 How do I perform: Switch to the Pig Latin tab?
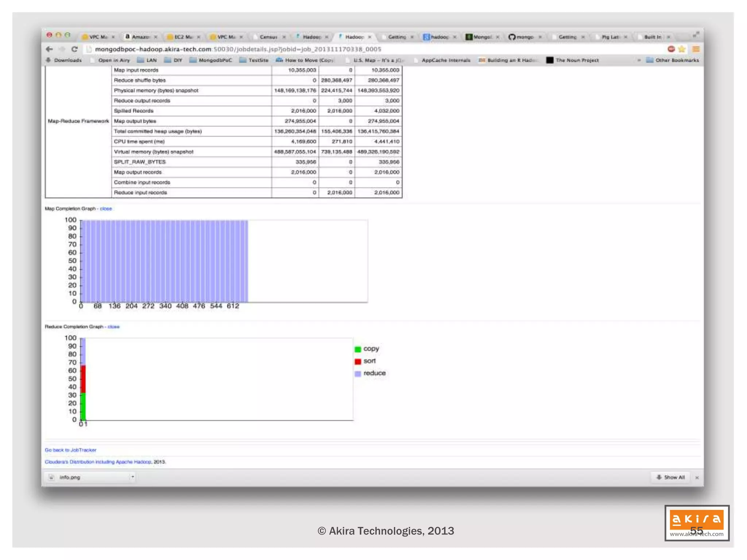[x=610, y=37]
